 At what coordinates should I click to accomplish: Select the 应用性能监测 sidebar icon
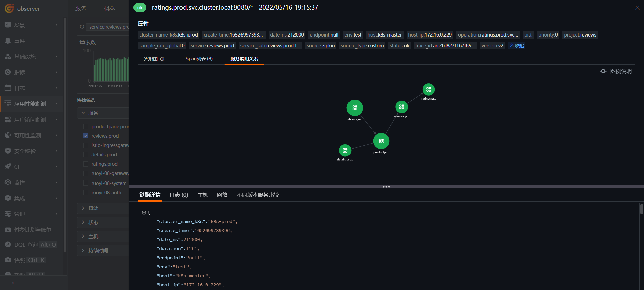(8, 104)
